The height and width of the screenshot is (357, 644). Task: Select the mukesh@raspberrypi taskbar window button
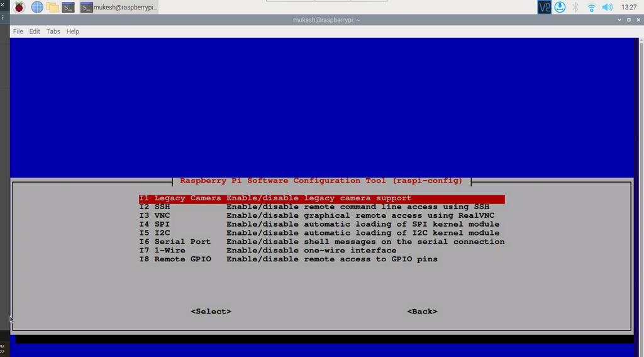point(119,7)
